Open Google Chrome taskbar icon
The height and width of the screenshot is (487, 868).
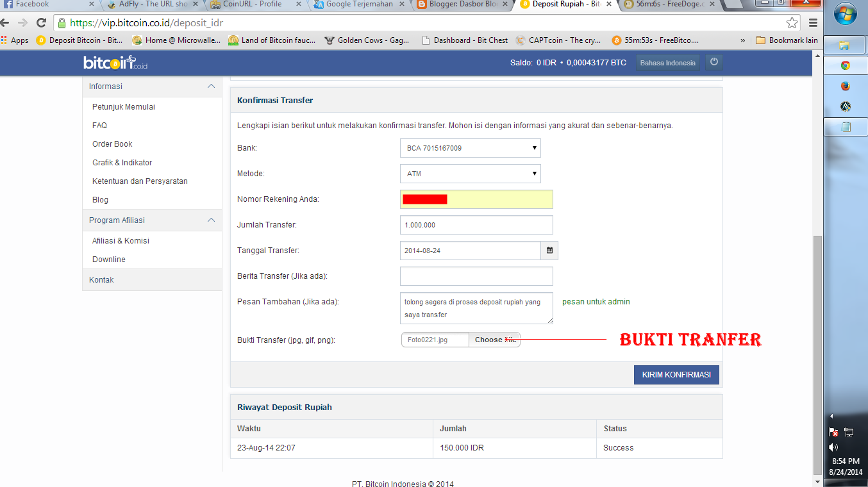point(845,65)
